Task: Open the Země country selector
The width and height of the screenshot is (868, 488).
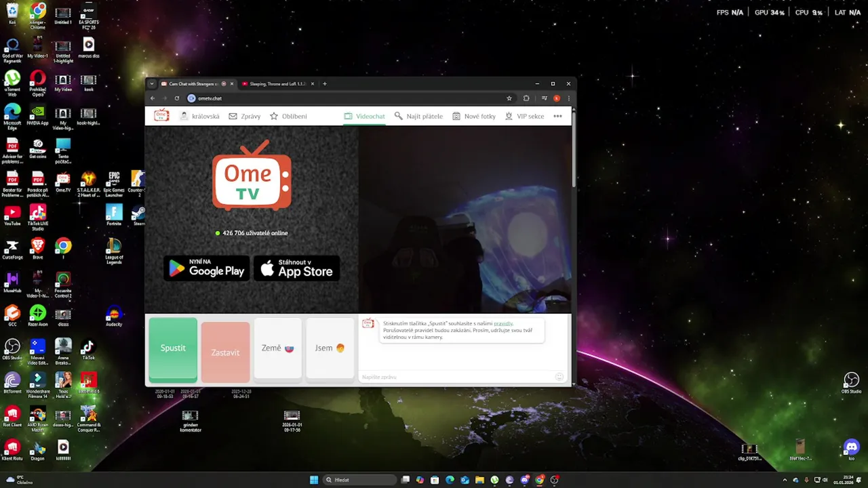Action: 277,348
